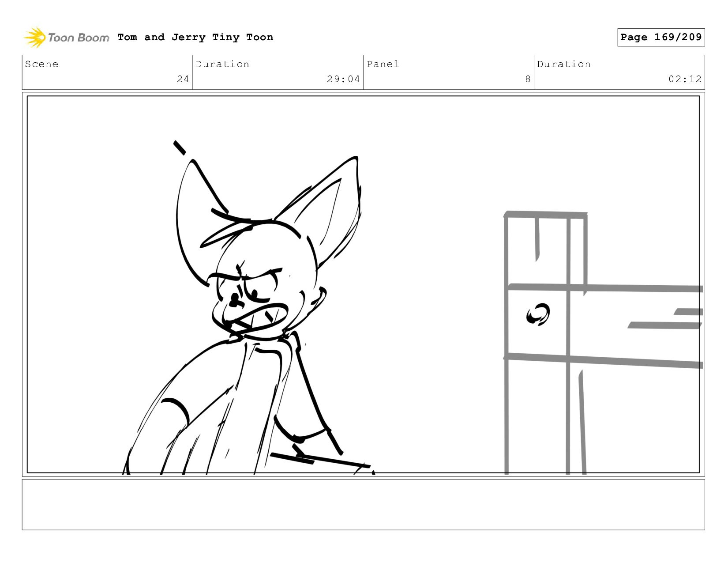Select the panel number '8'
This screenshot has width=728, height=563.
(528, 79)
